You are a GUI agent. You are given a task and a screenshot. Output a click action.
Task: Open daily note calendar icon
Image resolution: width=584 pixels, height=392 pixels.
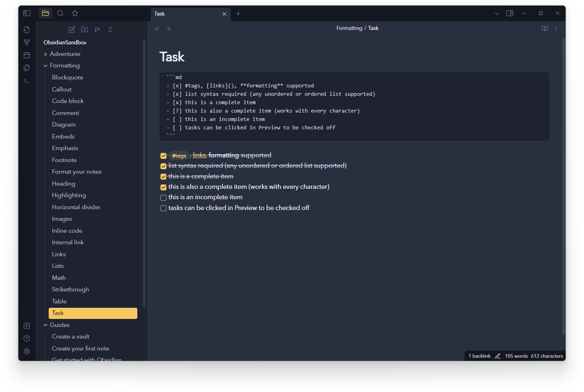pos(27,55)
